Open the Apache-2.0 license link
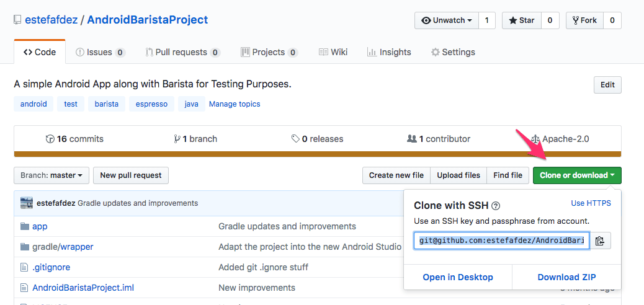 (560, 139)
